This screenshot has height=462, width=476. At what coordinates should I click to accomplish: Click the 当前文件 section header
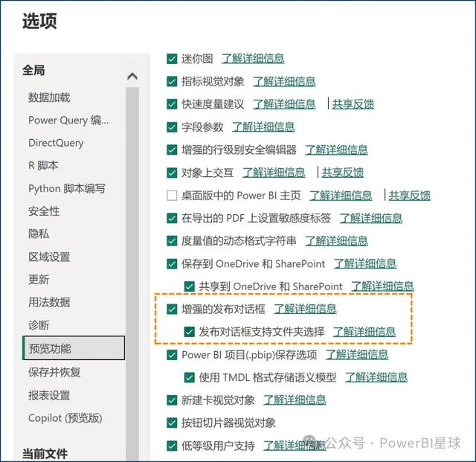pyautogui.click(x=45, y=454)
